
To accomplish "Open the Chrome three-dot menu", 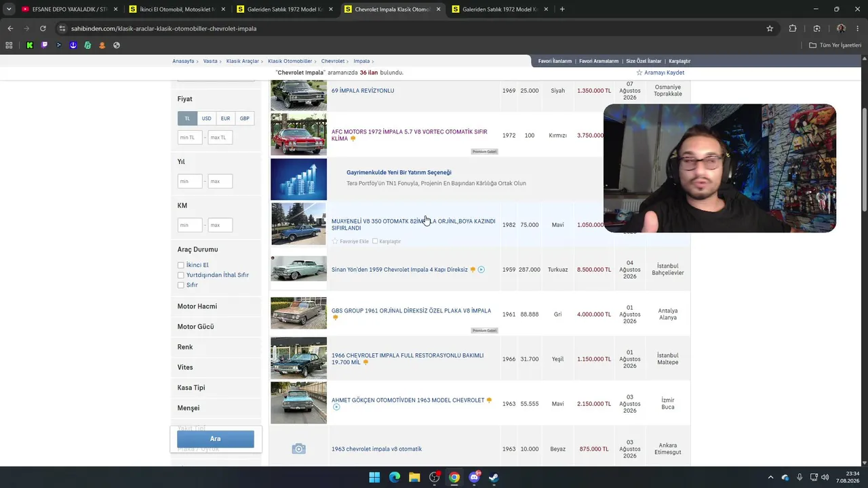I will pyautogui.click(x=858, y=28).
